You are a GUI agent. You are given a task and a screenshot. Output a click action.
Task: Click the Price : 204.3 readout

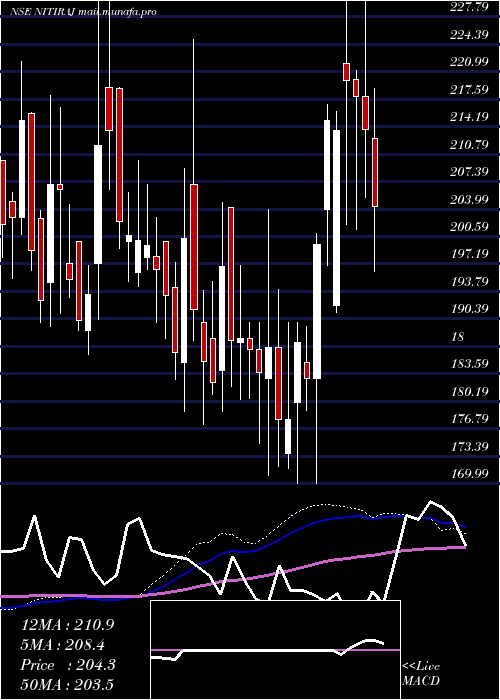(x=68, y=665)
